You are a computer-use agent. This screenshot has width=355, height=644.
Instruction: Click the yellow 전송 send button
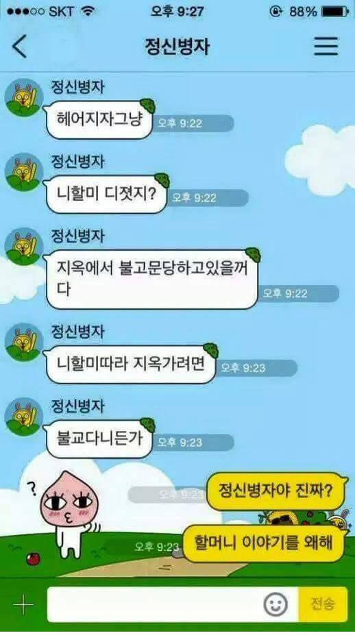click(x=323, y=604)
